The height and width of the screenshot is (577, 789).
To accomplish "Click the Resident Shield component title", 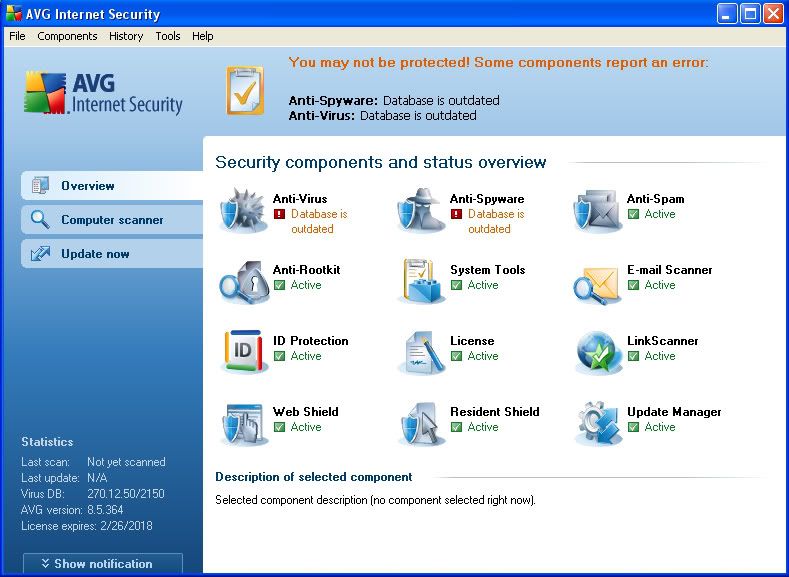I will point(495,411).
